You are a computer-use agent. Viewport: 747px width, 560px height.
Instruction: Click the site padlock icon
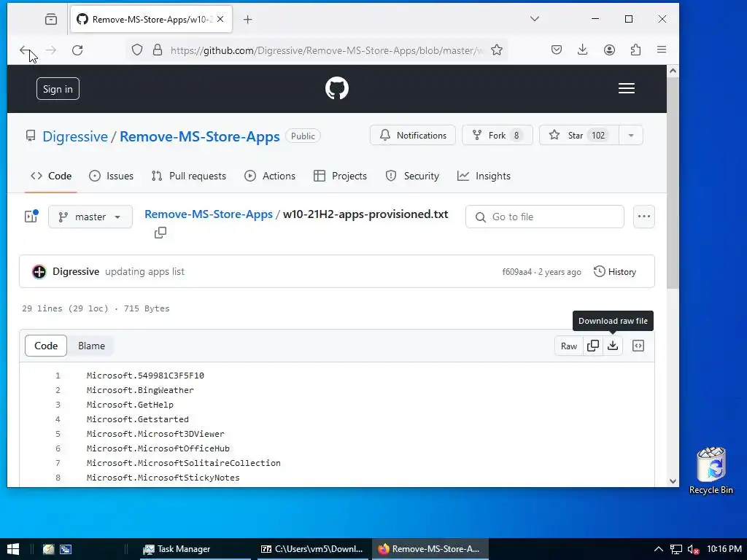click(158, 50)
